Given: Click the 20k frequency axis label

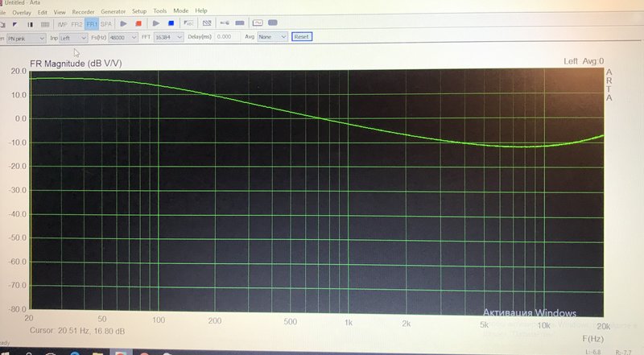Looking at the screenshot, I should 603,327.
